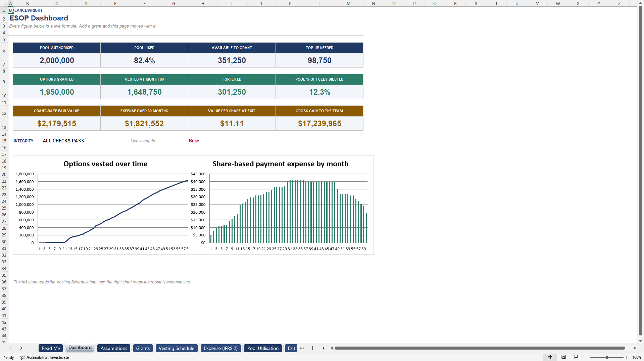Select the GROSS GAIN TO THE TEAM header
This screenshot has height=361, width=644.
(319, 111)
